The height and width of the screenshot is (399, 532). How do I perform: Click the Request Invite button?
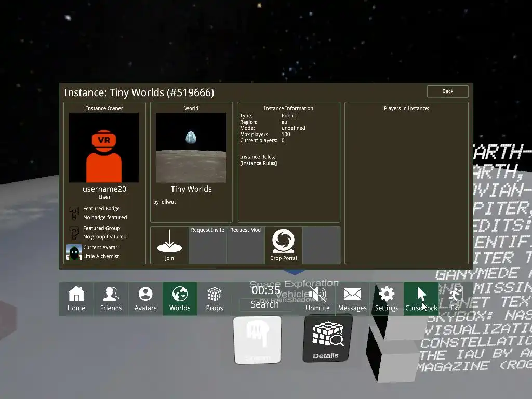click(x=208, y=245)
